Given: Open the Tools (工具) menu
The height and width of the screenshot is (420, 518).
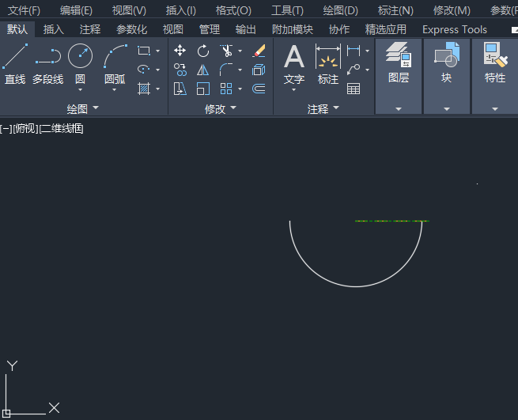Looking at the screenshot, I should tap(287, 10).
